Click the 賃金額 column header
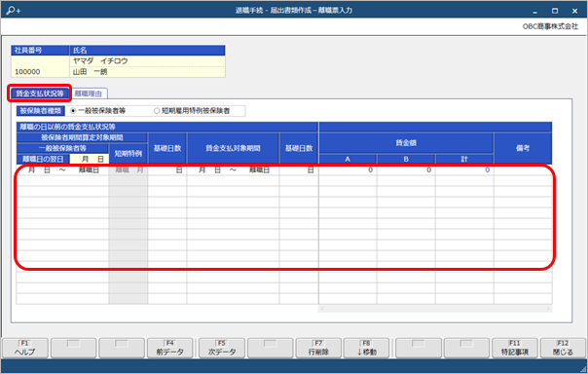The image size is (588, 374). 406,143
